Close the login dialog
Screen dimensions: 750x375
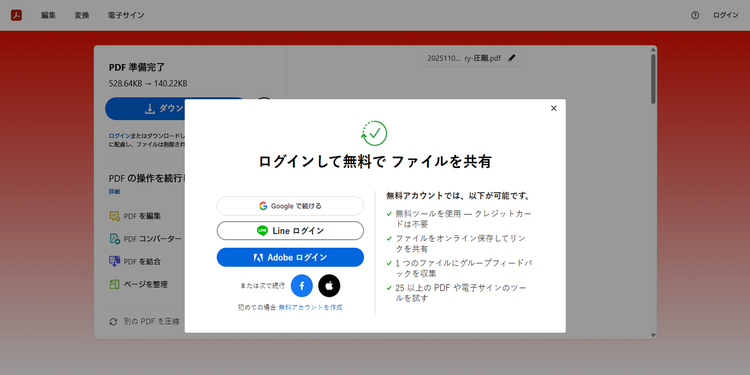point(553,109)
